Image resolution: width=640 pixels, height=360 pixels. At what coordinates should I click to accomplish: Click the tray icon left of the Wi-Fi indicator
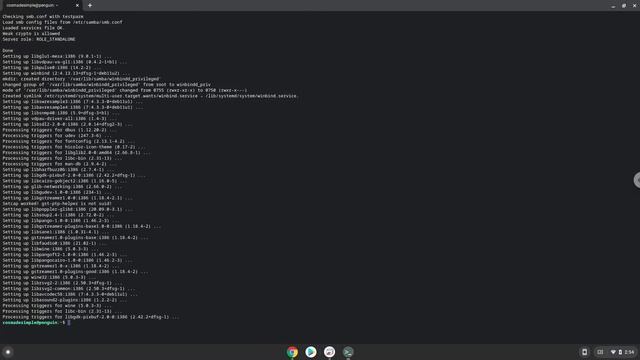click(600, 352)
